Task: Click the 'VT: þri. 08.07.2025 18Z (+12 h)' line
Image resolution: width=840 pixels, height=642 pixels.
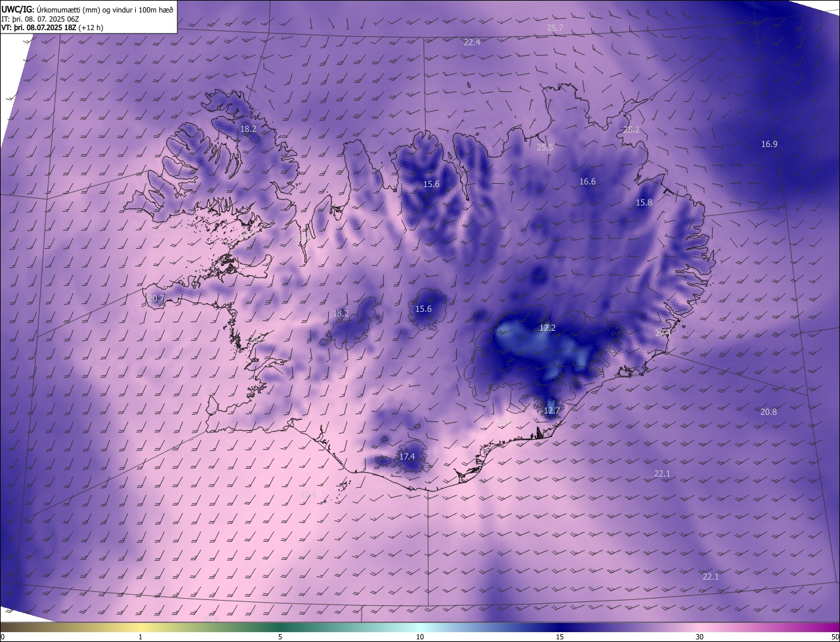Action: pyautogui.click(x=52, y=28)
